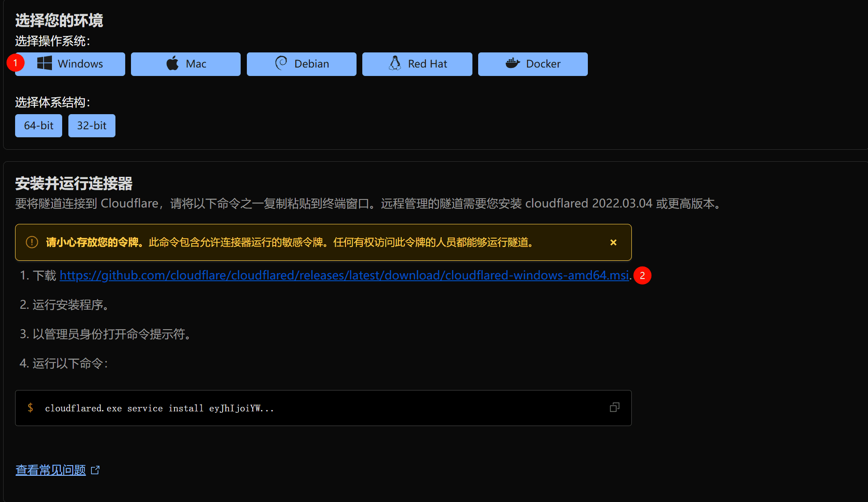The image size is (868, 502).
Task: Click the Windows logo icon
Action: coord(44,64)
